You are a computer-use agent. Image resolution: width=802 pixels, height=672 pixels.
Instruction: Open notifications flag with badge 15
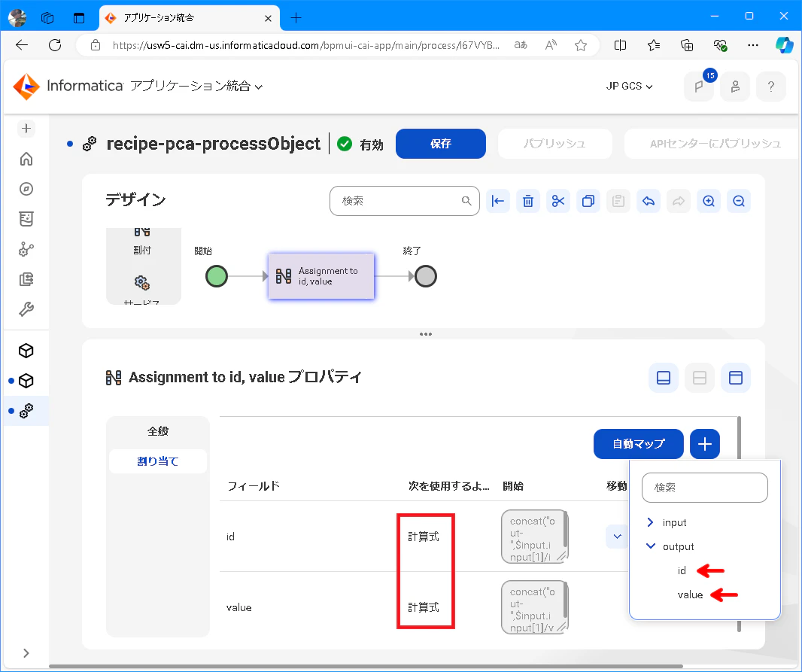pyautogui.click(x=699, y=87)
